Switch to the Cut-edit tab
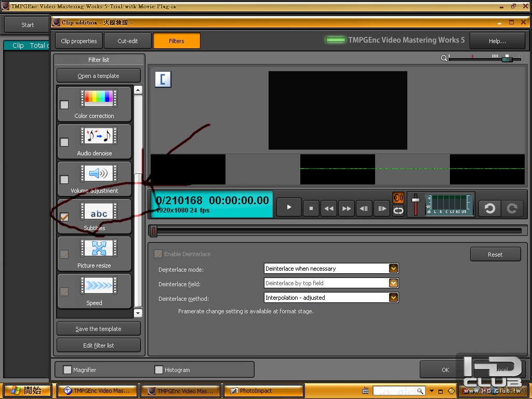This screenshot has width=532, height=399. coord(127,41)
